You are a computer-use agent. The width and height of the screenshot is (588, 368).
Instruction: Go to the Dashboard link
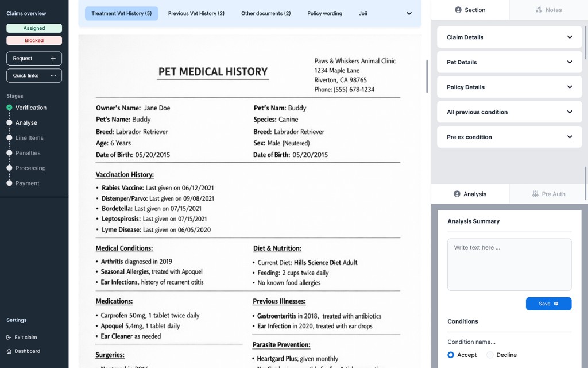point(23,351)
